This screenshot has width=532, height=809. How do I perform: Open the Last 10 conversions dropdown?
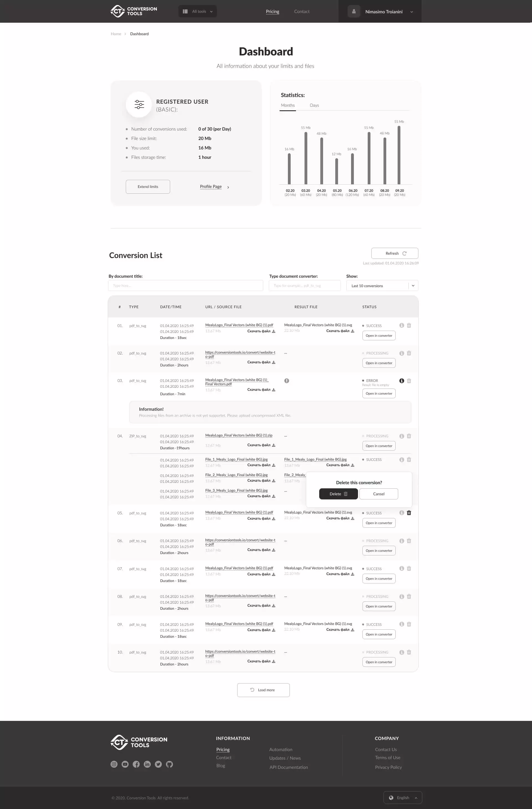382,285
